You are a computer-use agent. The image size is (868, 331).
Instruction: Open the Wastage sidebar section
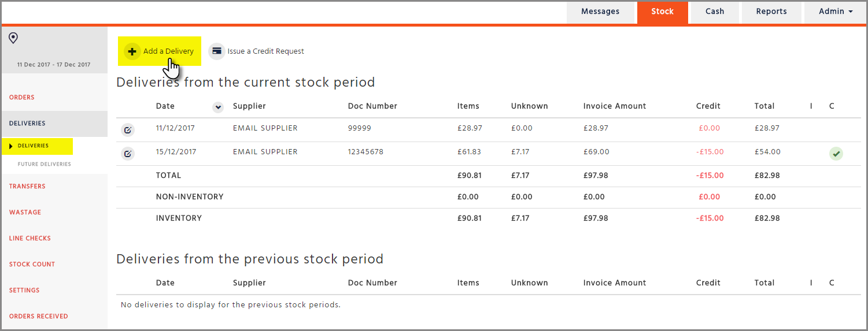coord(25,213)
